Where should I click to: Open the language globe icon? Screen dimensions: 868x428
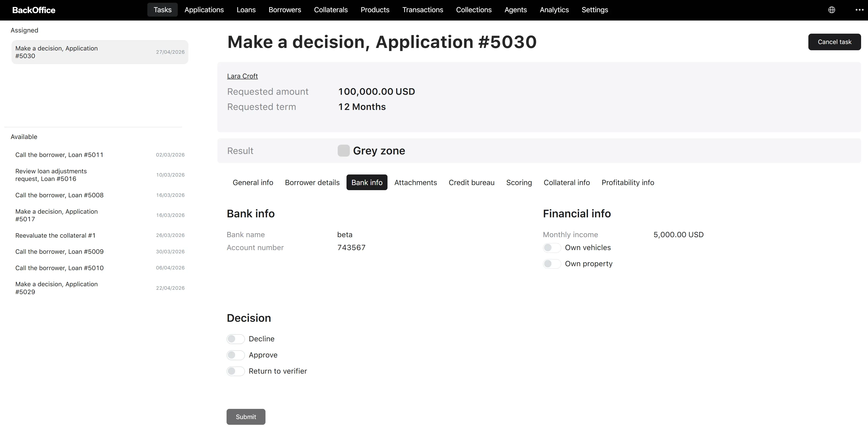click(832, 10)
